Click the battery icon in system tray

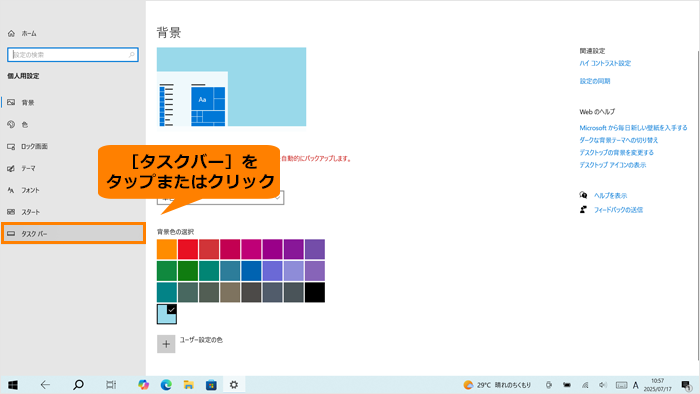567,385
